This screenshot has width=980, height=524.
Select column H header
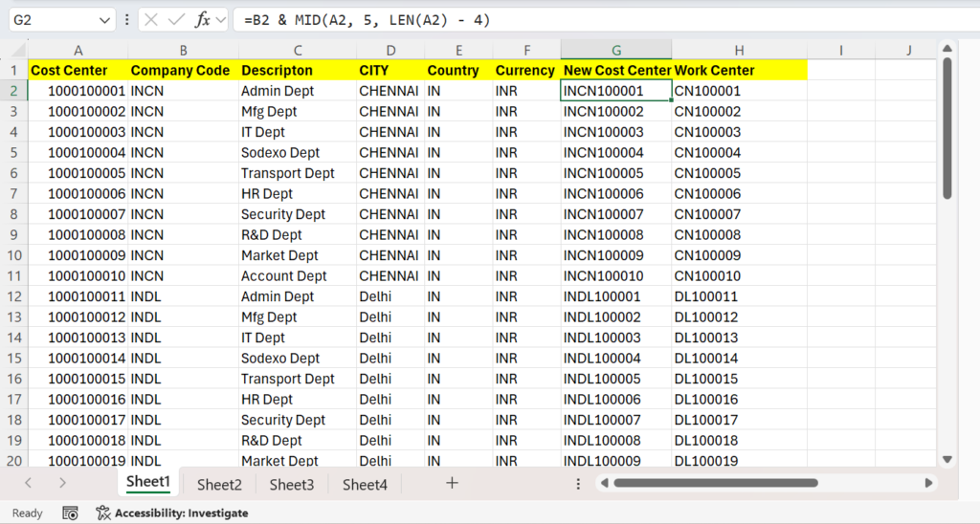pyautogui.click(x=739, y=50)
